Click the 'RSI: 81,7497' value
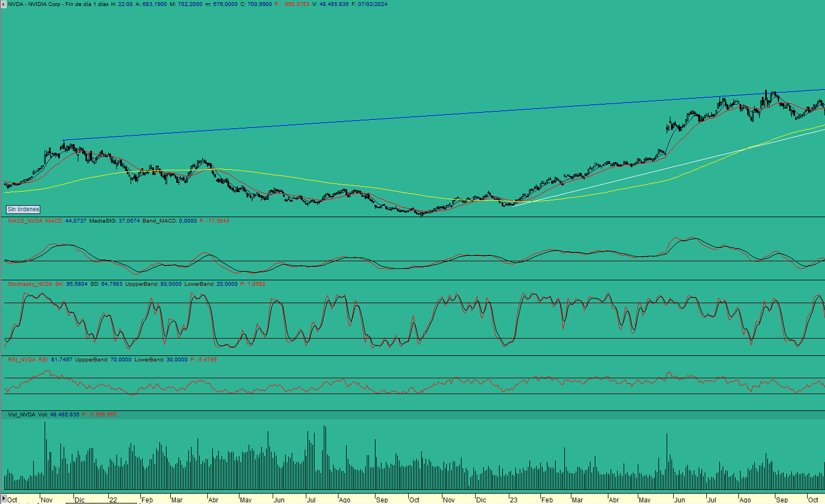This screenshot has height=504, width=825. [x=56, y=360]
